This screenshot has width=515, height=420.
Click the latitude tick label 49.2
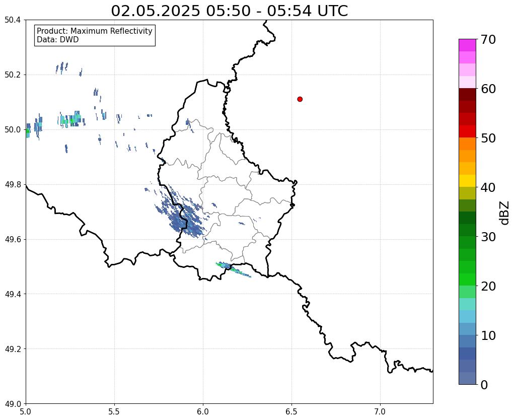click(x=13, y=349)
